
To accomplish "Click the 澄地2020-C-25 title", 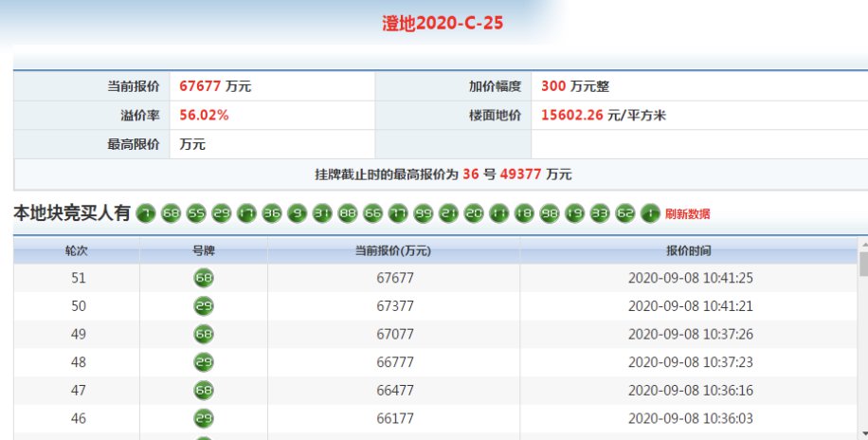I will pos(442,24).
